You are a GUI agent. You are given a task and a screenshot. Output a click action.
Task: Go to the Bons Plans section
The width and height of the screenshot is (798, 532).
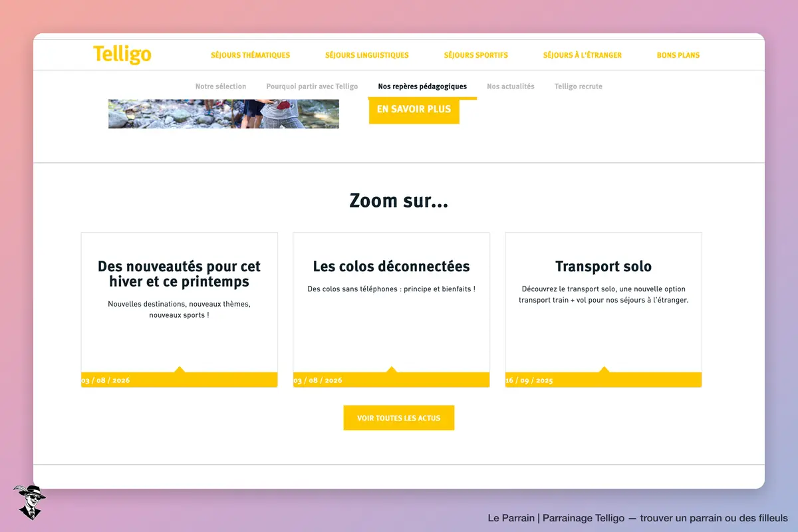click(x=678, y=55)
